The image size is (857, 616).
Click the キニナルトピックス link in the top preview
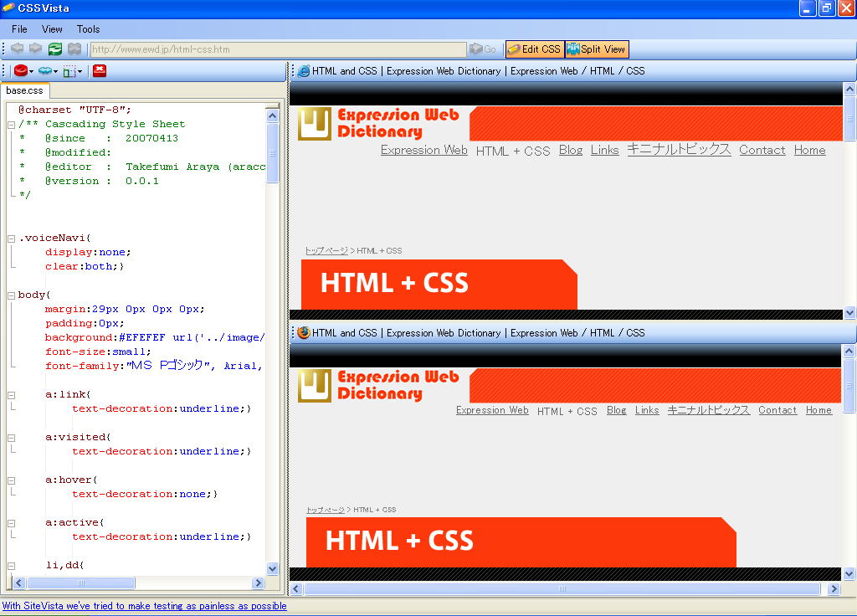pos(679,149)
